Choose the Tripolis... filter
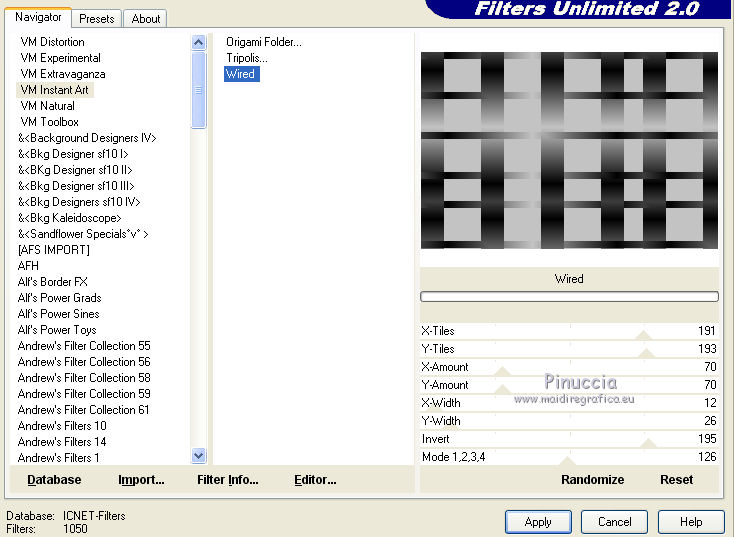 click(x=247, y=58)
